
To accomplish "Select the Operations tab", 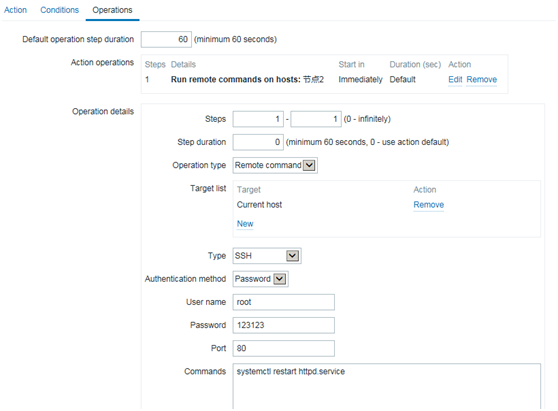I will point(112,10).
